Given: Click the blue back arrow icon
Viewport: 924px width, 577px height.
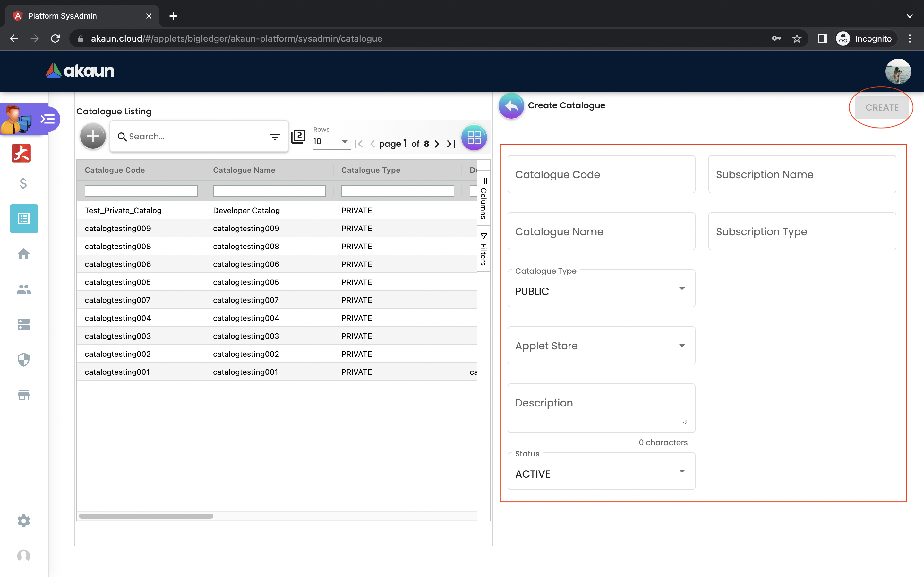Looking at the screenshot, I should coord(511,106).
